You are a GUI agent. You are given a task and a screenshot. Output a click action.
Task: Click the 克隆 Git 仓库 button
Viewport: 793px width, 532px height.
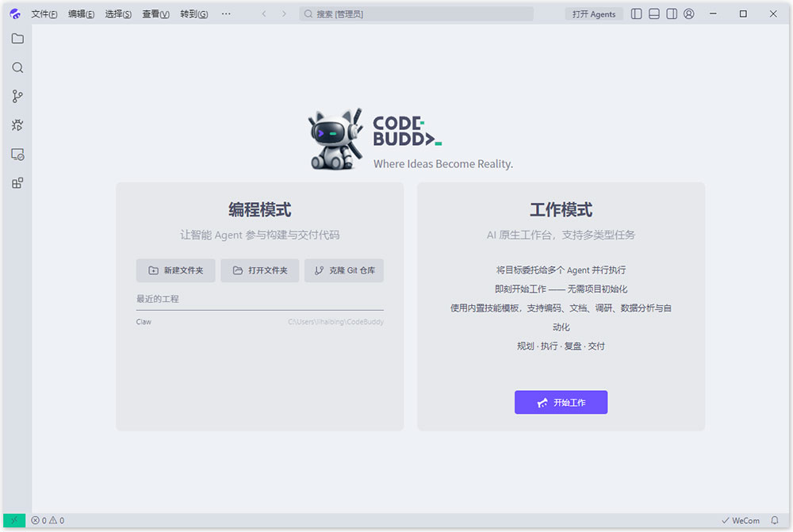[x=343, y=270]
